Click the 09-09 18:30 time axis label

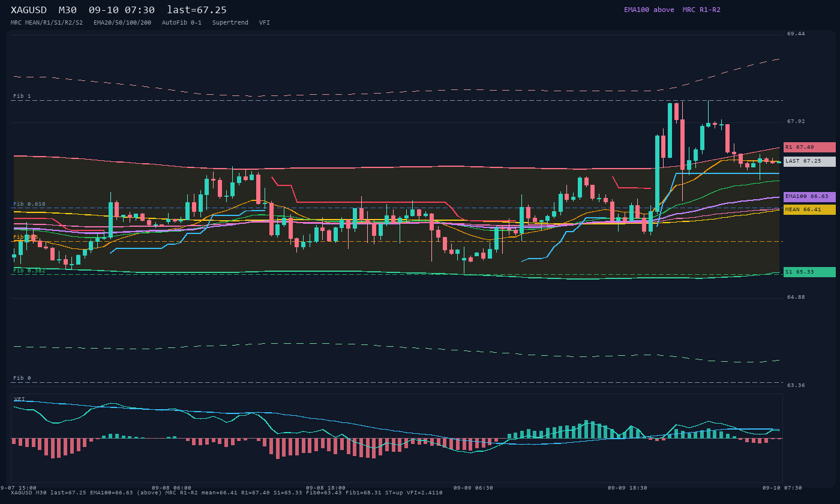[x=628, y=488]
